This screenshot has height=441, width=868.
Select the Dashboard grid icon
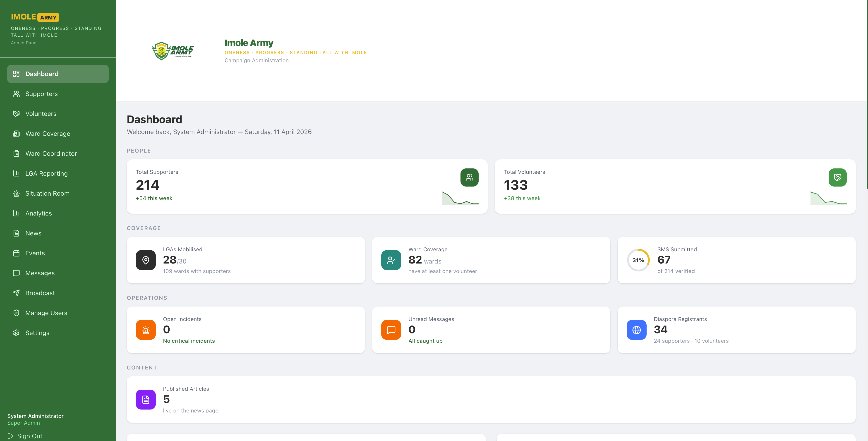(16, 73)
